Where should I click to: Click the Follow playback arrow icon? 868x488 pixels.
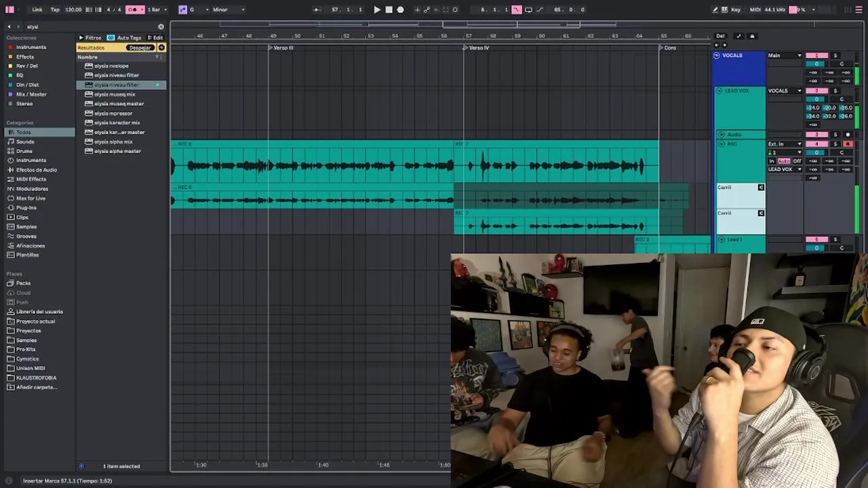pyautogui.click(x=317, y=9)
